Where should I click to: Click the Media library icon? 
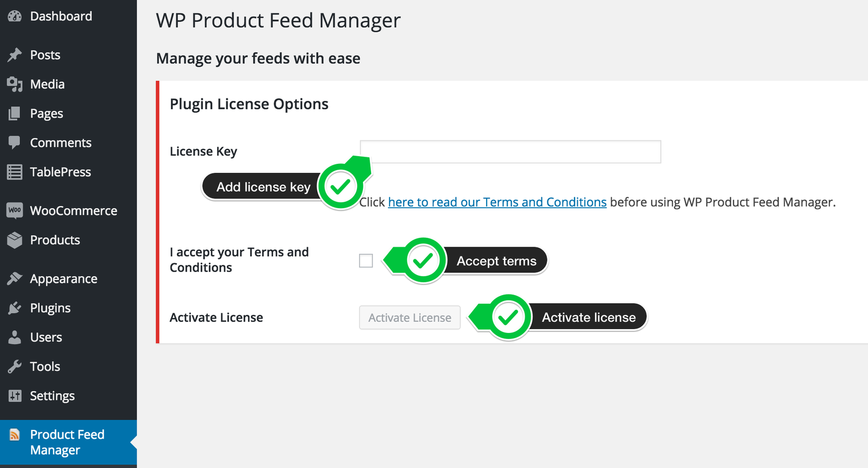[15, 84]
